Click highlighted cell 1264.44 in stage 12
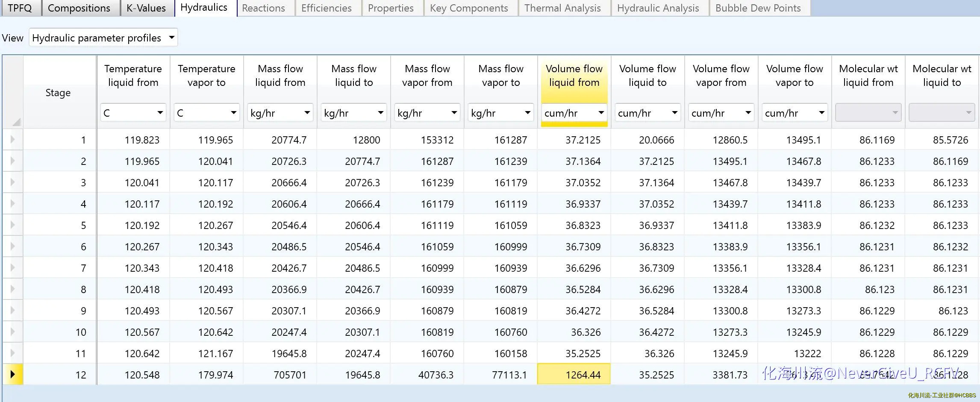The height and width of the screenshot is (402, 980). 574,374
